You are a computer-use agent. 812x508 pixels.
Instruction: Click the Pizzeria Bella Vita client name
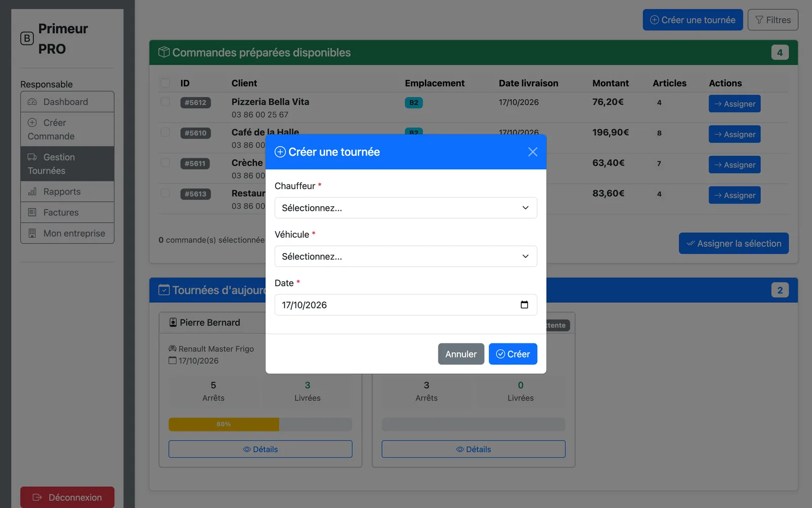pyautogui.click(x=270, y=102)
